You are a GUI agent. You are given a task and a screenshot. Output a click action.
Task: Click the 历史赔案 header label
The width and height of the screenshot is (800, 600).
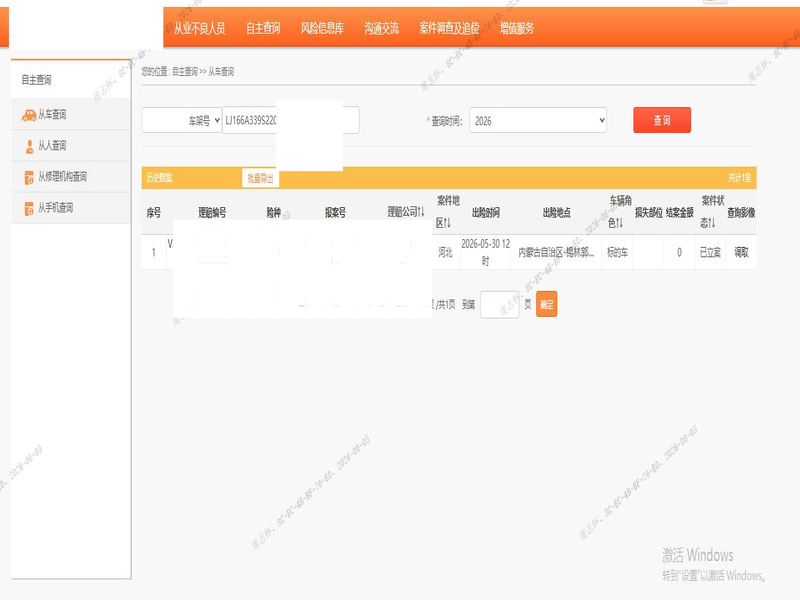(159, 178)
